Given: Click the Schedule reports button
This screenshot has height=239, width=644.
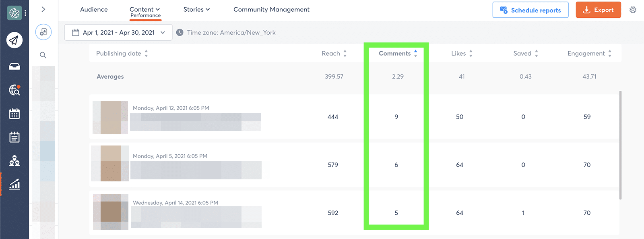Looking at the screenshot, I should click(x=530, y=10).
